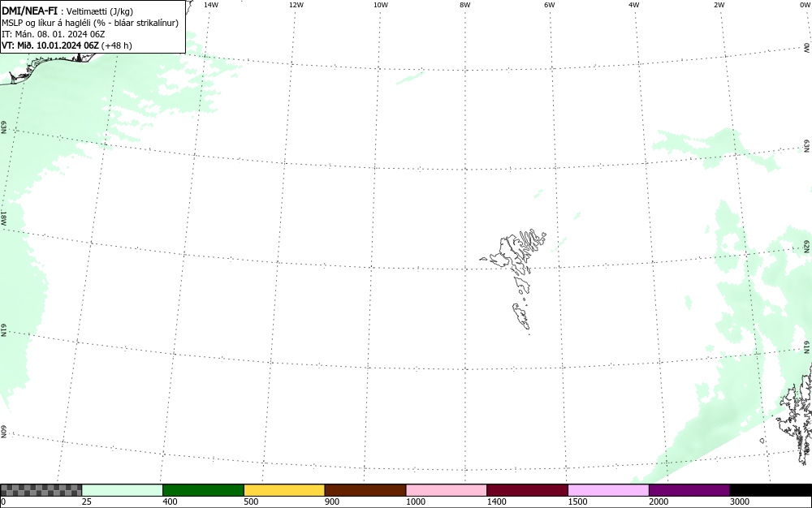Click the dark green 400–500 legend swatch

point(203,490)
